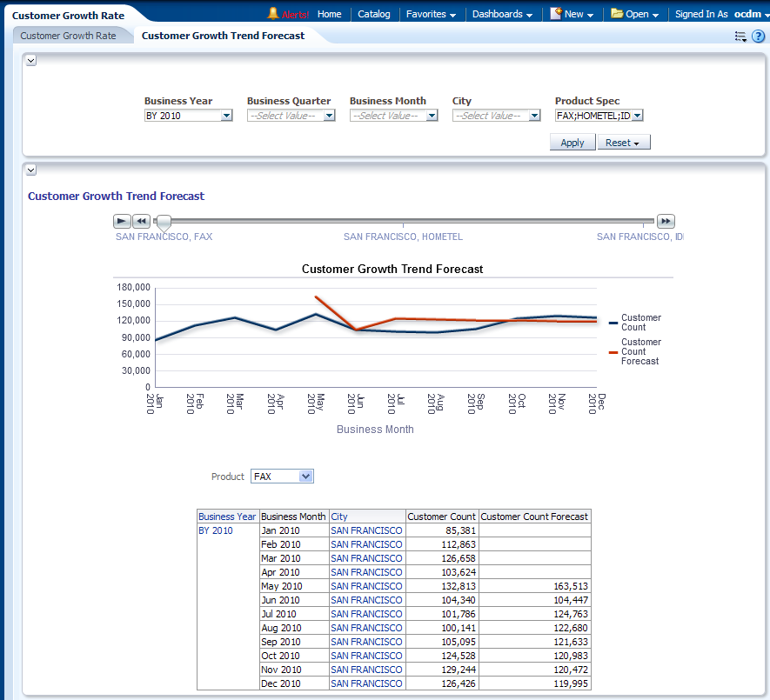Open the help question mark icon
The image size is (770, 700).
[x=758, y=37]
